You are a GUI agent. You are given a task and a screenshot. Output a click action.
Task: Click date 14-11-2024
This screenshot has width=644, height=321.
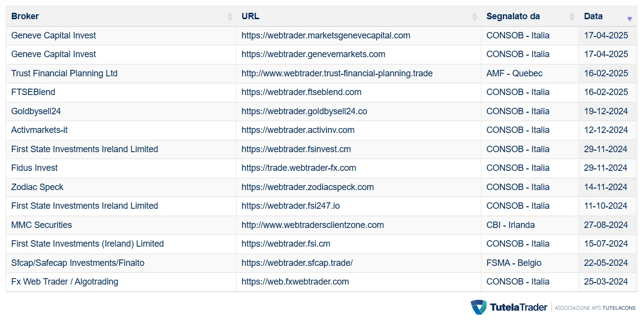coord(606,187)
